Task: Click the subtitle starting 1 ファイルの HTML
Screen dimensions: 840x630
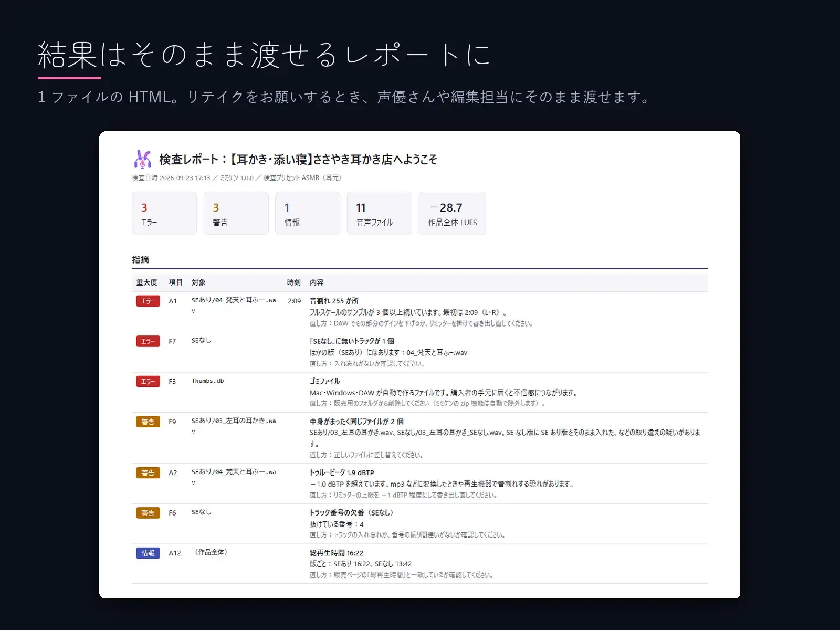Action: [344, 97]
